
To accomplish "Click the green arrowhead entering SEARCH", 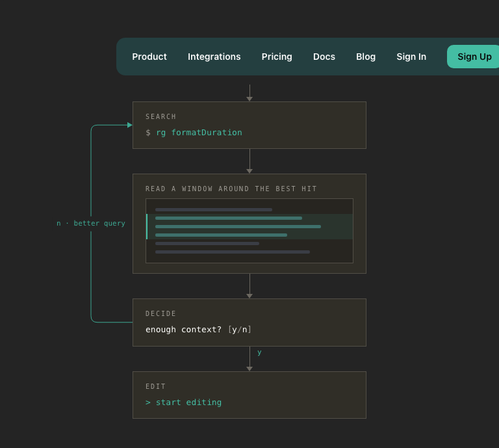I will tap(129, 125).
